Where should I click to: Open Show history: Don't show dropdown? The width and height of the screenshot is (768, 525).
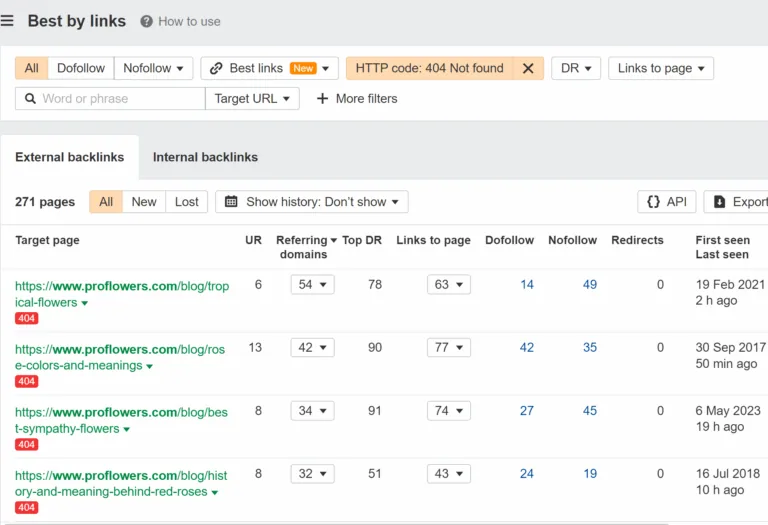312,202
